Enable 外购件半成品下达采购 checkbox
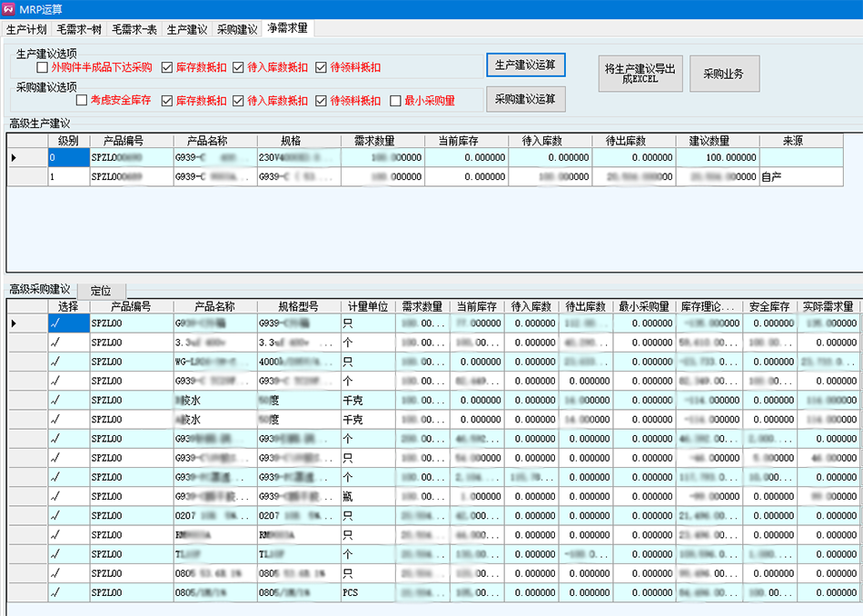Screen dimensions: 863x616 click(x=43, y=67)
